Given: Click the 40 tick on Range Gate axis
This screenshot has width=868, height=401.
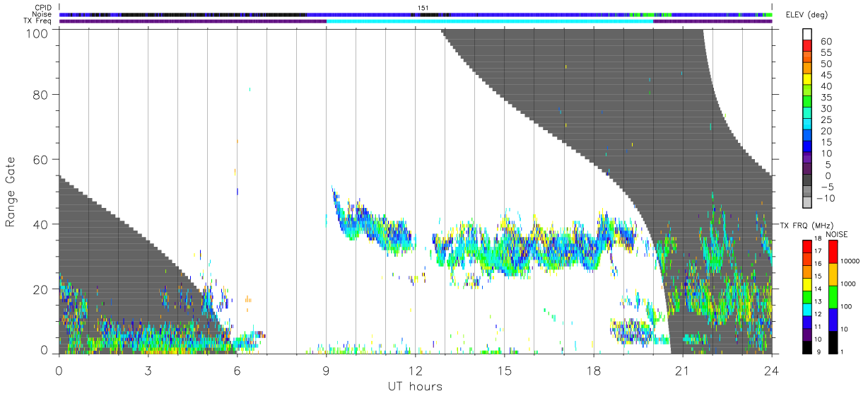Looking at the screenshot, I should tap(42, 224).
